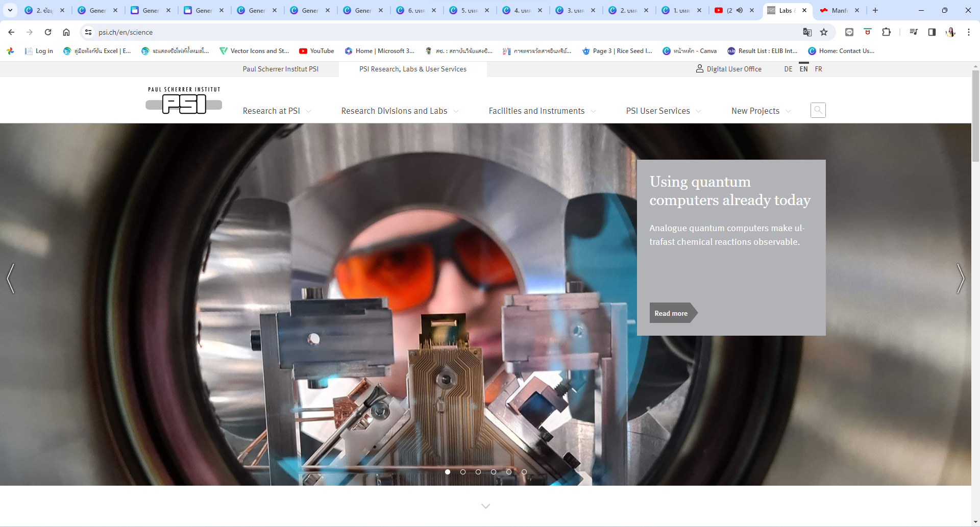The height and width of the screenshot is (527, 980).
Task: Select the third carousel dot
Action: [x=478, y=472]
